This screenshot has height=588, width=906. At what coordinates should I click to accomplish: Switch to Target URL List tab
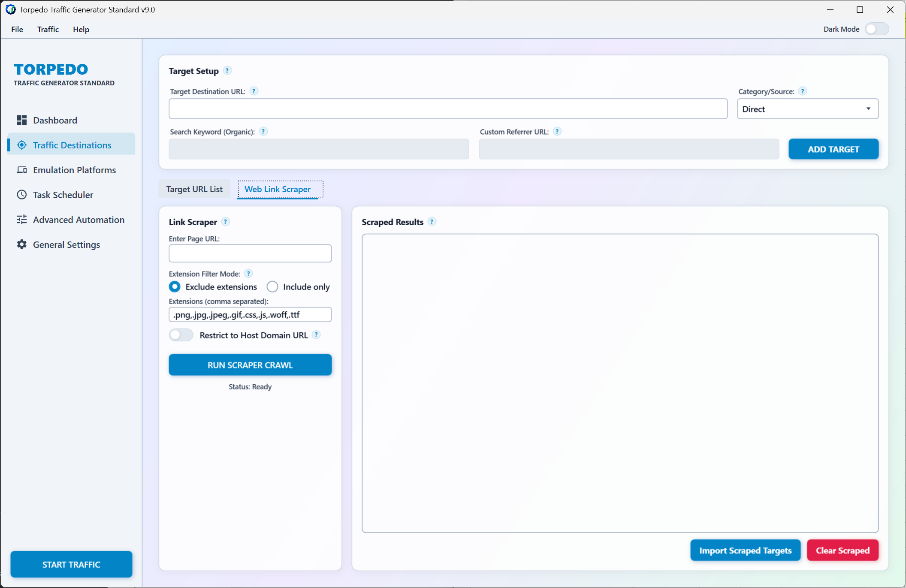[x=194, y=189]
